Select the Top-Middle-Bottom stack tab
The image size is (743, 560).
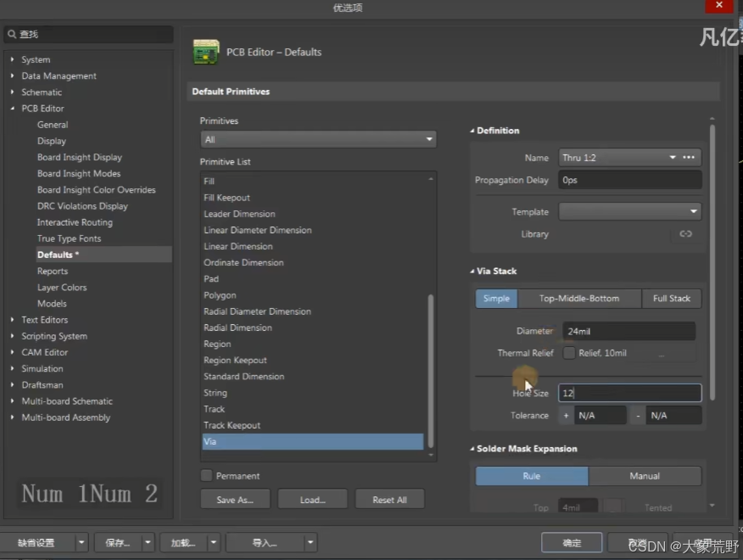pos(579,299)
